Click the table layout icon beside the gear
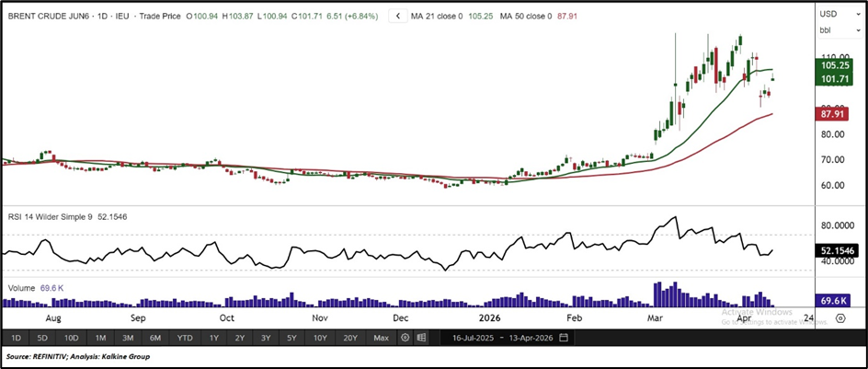The width and height of the screenshot is (868, 369). click(421, 338)
